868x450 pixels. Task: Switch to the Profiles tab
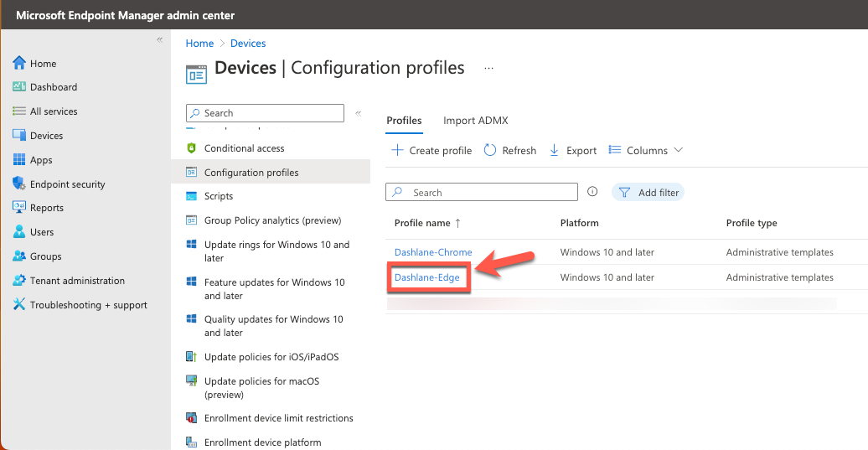coord(404,121)
